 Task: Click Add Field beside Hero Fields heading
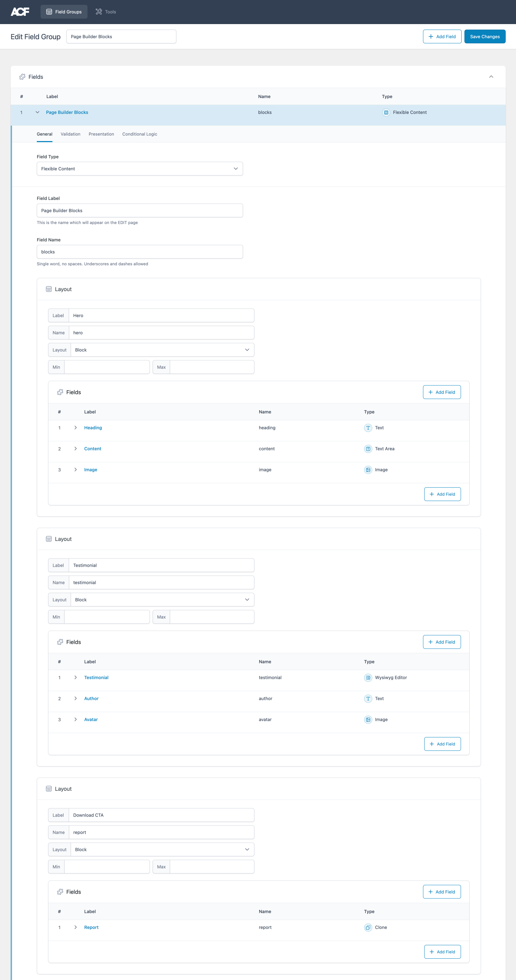tap(441, 392)
